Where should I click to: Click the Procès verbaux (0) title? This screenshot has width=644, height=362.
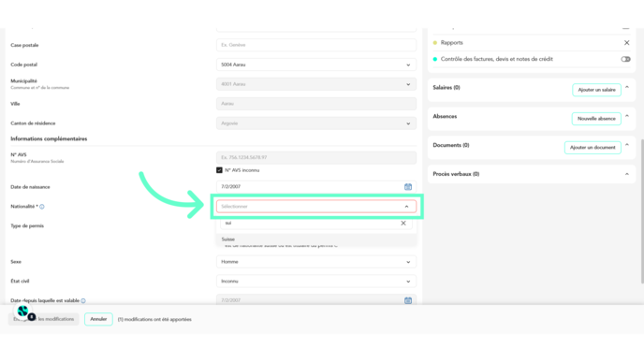pos(456,174)
